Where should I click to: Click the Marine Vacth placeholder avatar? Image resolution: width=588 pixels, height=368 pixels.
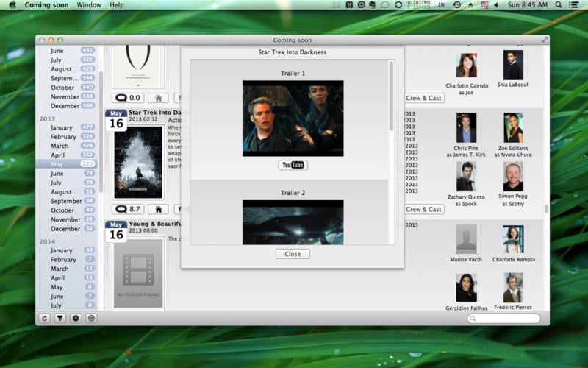[466, 238]
